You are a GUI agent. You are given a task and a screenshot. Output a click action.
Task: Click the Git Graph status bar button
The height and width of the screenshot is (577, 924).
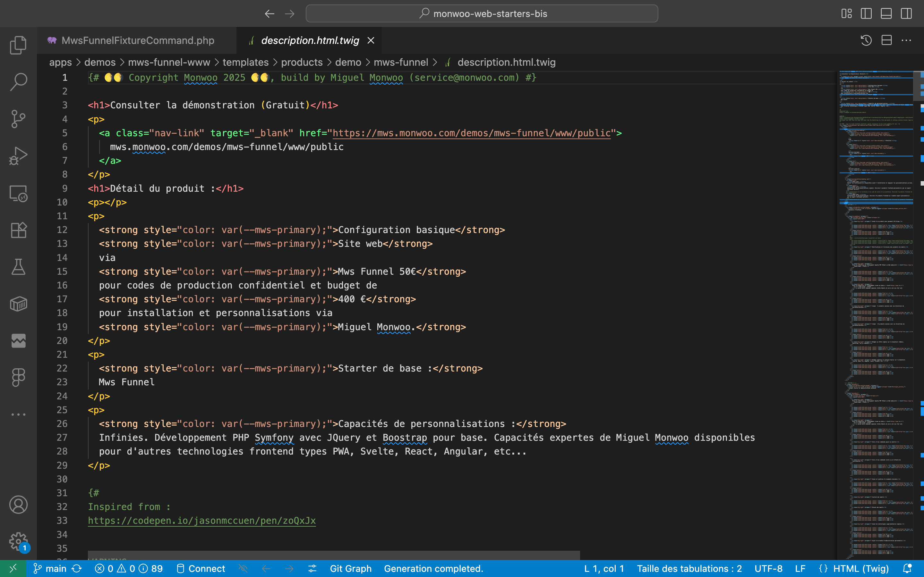coord(350,569)
